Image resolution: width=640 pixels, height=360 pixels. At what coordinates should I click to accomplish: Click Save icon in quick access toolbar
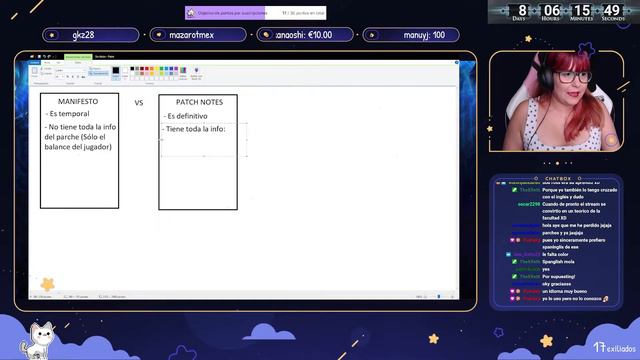tap(39, 57)
